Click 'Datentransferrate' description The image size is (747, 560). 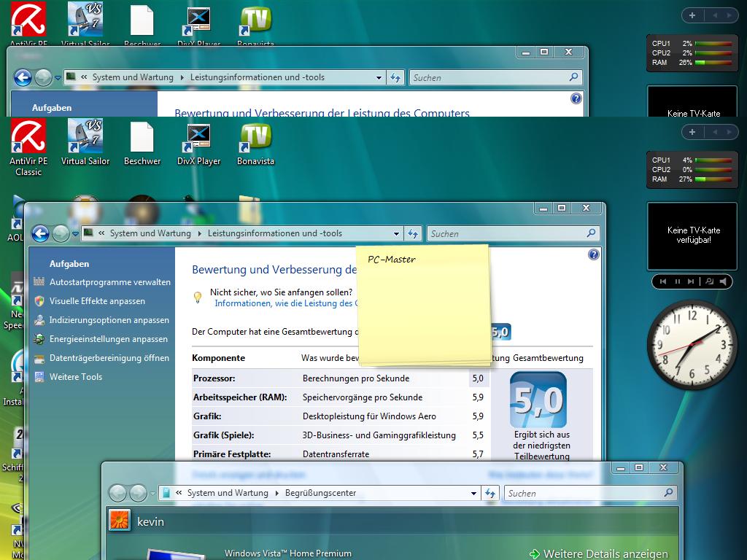(x=336, y=454)
